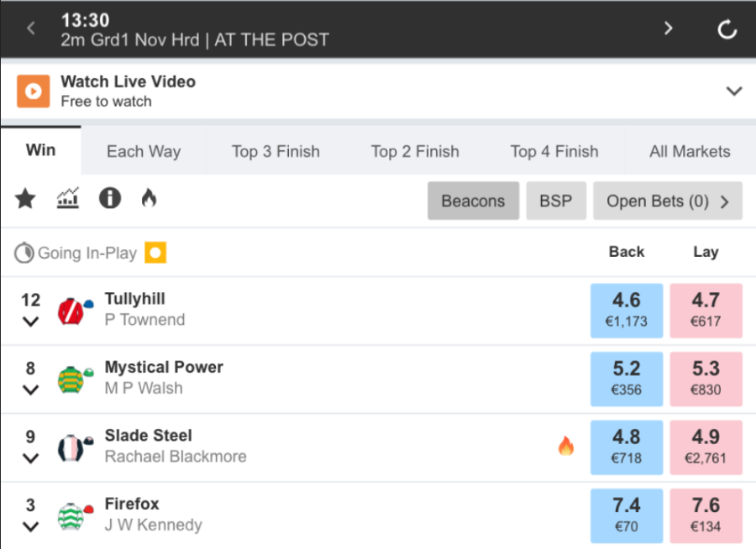Expand Tullyhill runner details chevron
Image resolution: width=756 pixels, height=549 pixels.
pyautogui.click(x=31, y=322)
